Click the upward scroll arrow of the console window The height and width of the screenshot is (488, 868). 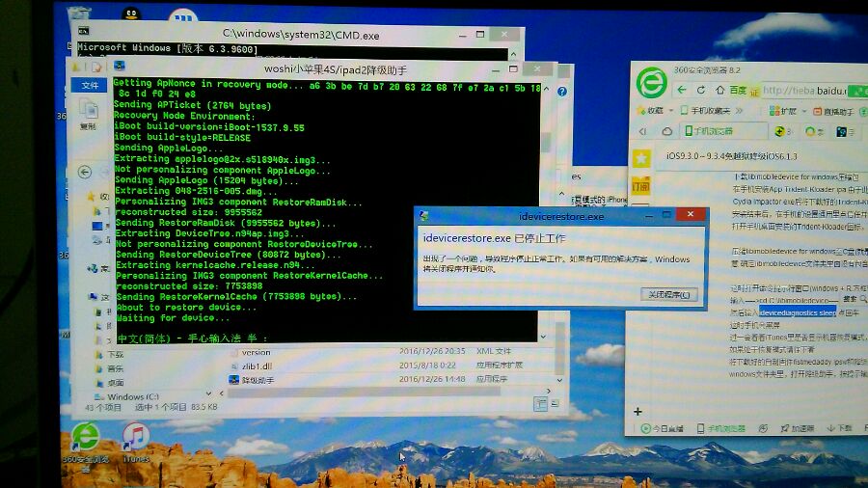(x=546, y=89)
